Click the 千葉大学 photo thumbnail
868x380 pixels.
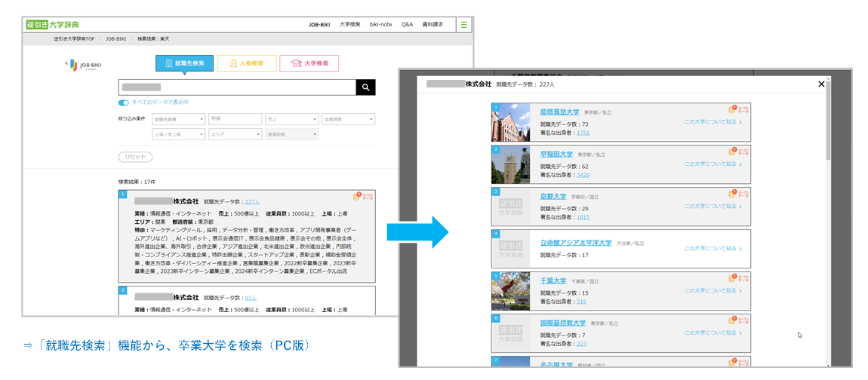(510, 291)
